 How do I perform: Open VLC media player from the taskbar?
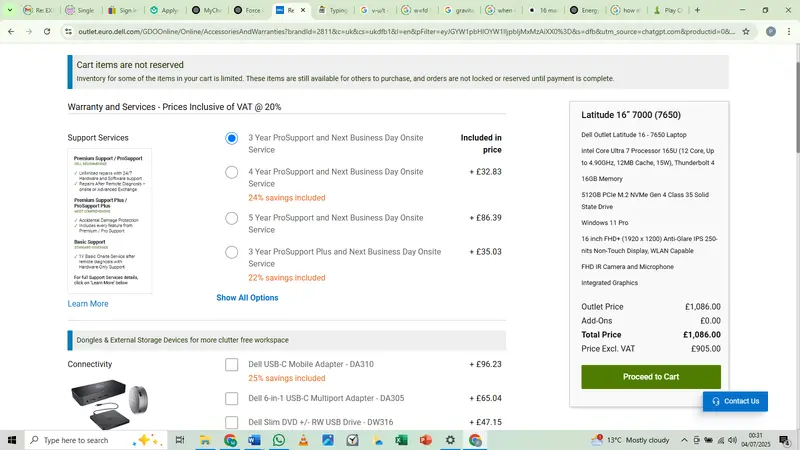tap(303, 440)
